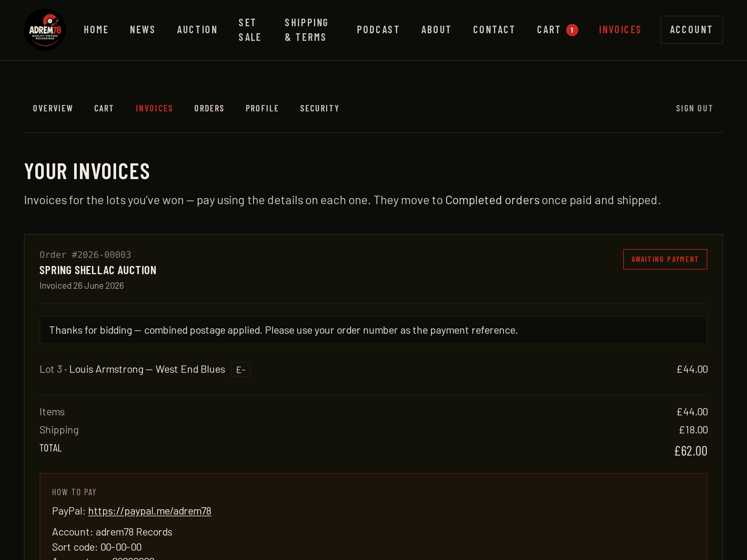Select order number #2026-00003 text
The width and height of the screenshot is (747, 560).
[101, 255]
